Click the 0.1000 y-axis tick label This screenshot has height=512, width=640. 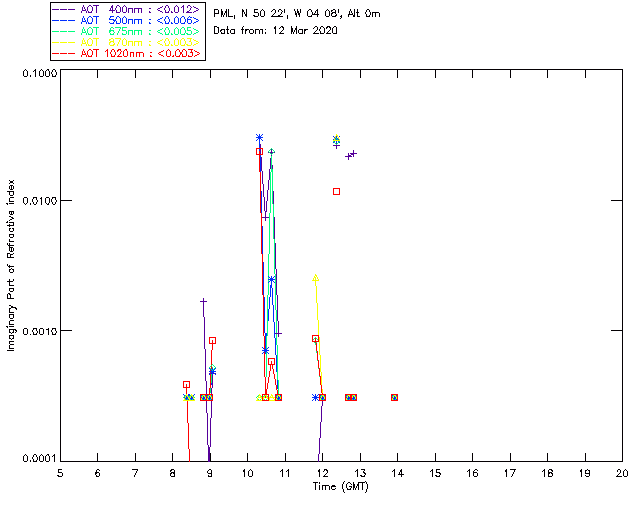(x=39, y=73)
